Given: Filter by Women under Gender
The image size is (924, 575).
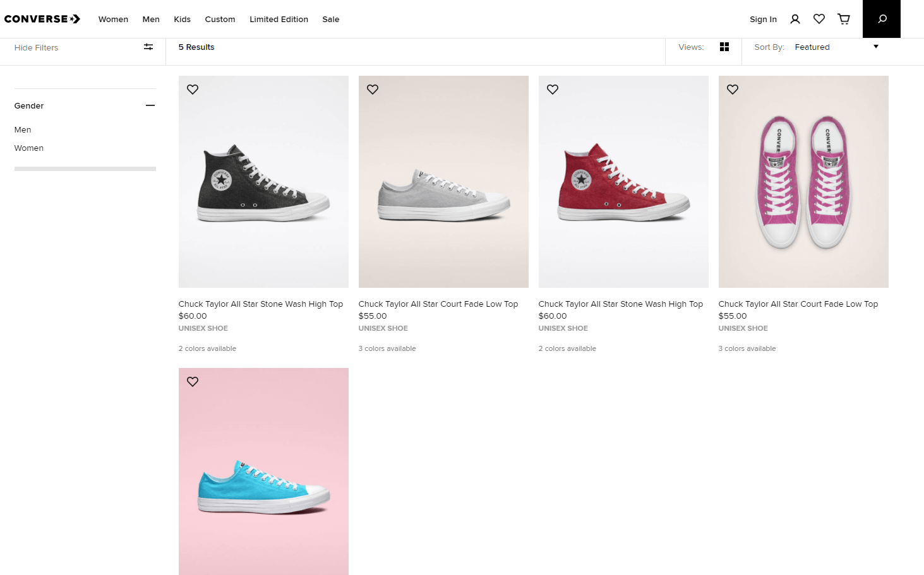Looking at the screenshot, I should [x=29, y=148].
